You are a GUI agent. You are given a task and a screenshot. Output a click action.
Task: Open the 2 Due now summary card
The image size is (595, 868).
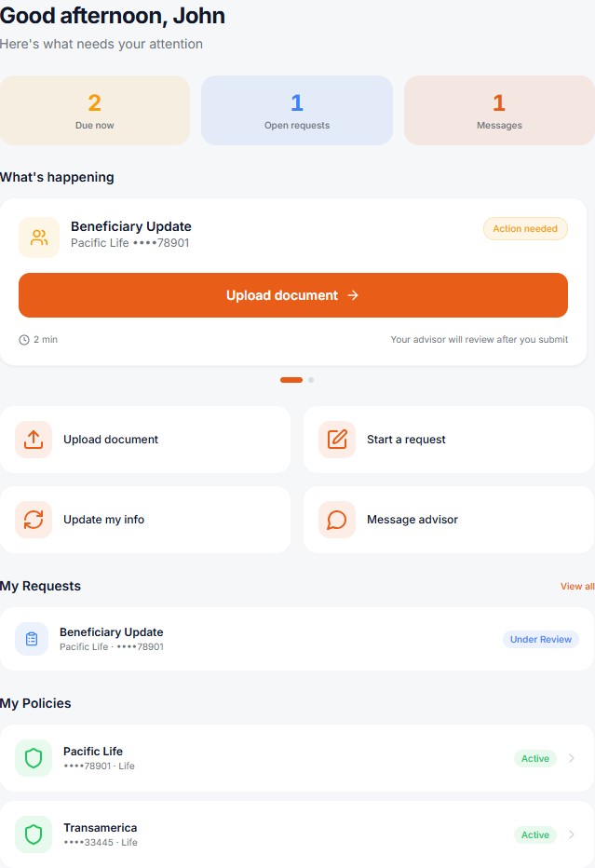pyautogui.click(x=95, y=110)
